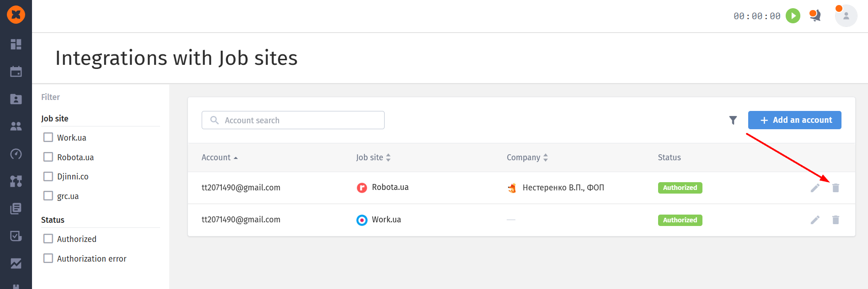The width and height of the screenshot is (868, 289).
Task: Start the timer with play button
Action: (793, 16)
